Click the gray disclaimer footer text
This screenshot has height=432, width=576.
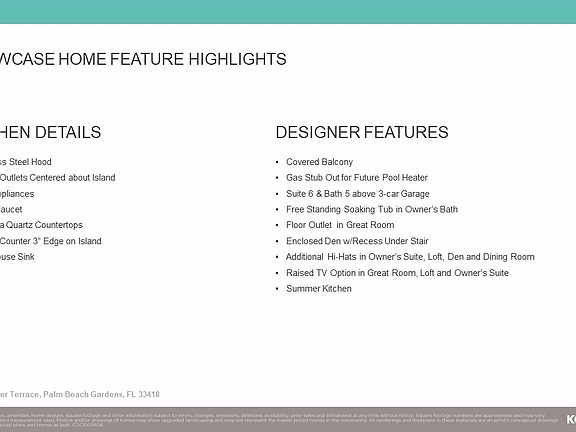click(279, 420)
